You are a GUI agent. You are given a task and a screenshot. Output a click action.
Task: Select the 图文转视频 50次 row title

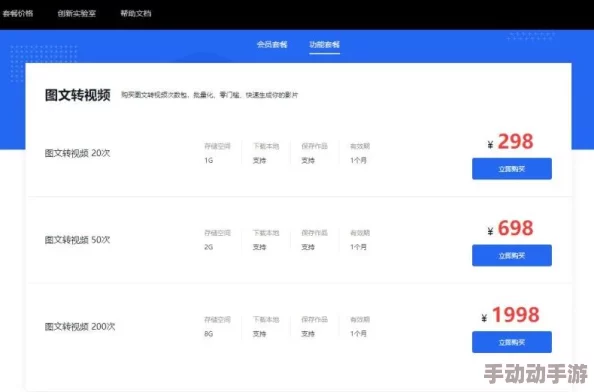coord(77,240)
